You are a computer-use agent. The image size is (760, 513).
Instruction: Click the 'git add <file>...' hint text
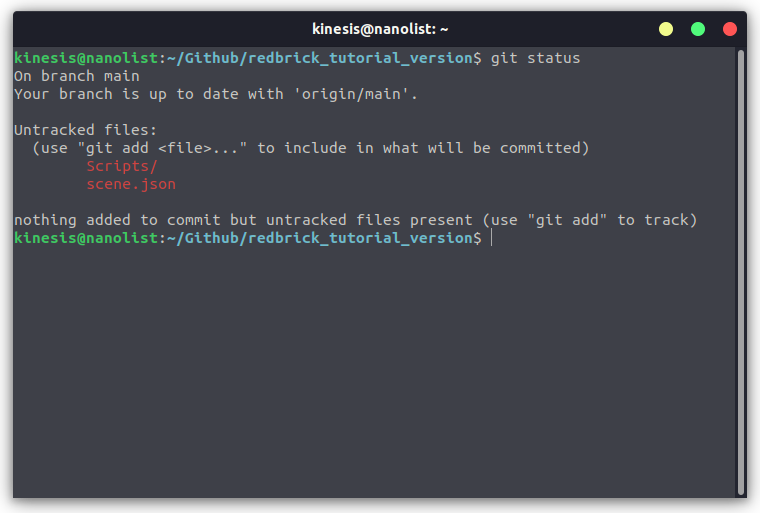(x=162, y=148)
